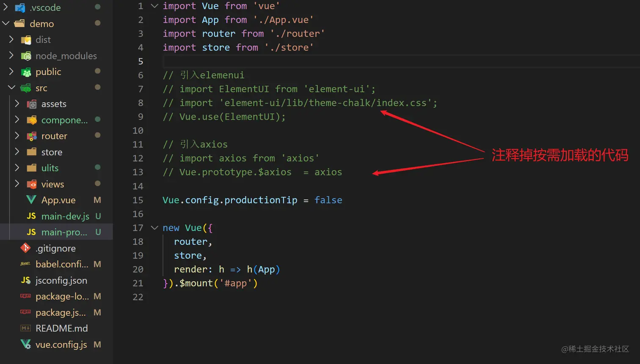Expand the ulits folder chevron
Viewport: 640px width, 364px height.
click(17, 168)
